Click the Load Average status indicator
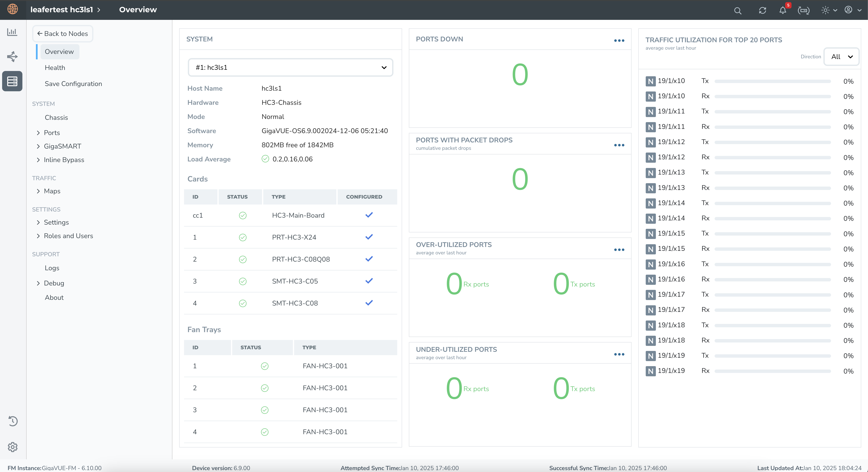Screen dimensions: 868x472 coord(265,159)
